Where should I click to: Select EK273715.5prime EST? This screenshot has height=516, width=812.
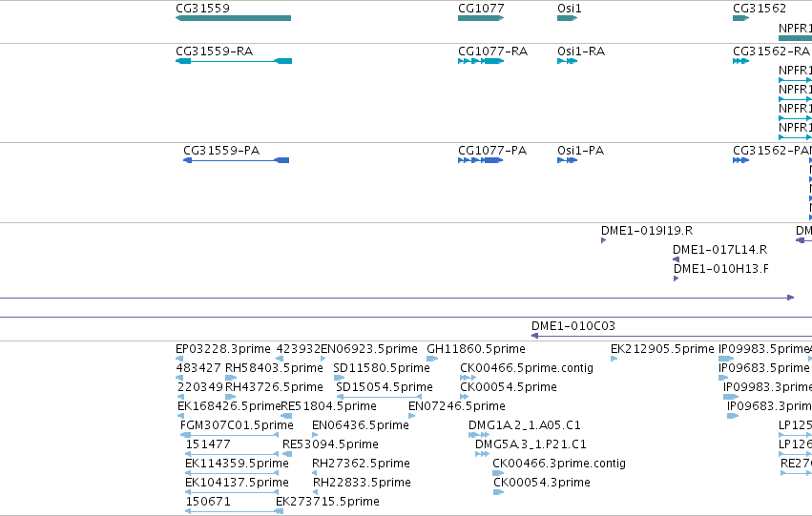tap(280, 511)
